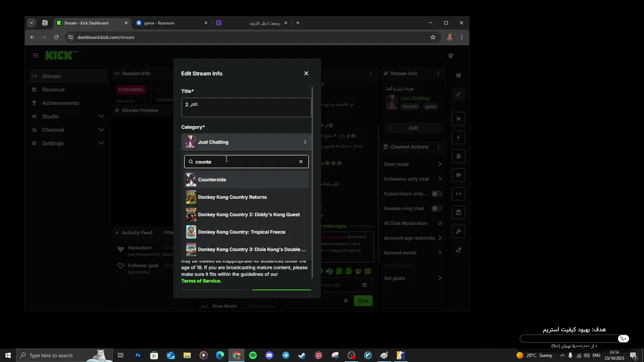Viewport: 644px width, 362px height.
Task: Click the Persian tag
Action: click(x=410, y=107)
